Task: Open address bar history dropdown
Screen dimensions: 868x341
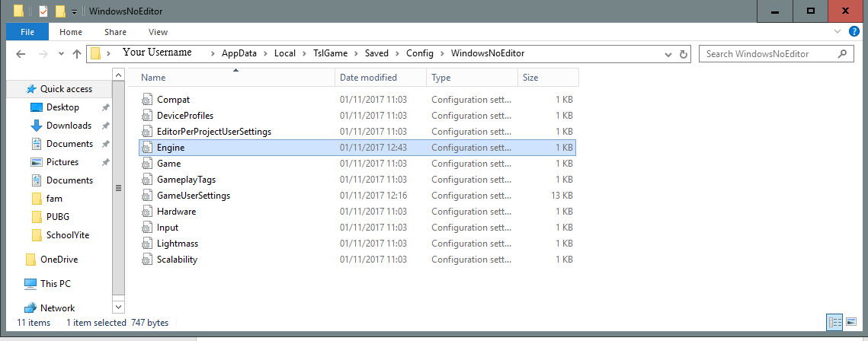Action: coord(668,54)
